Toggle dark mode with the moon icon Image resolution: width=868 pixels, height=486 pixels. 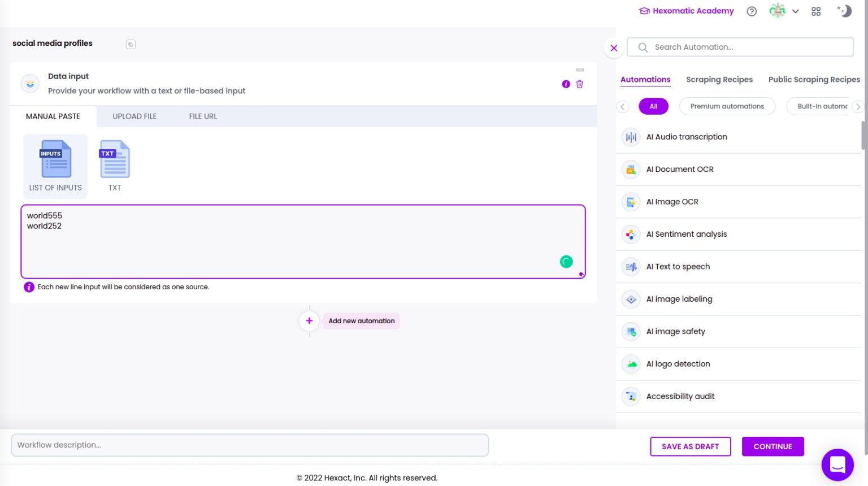[x=844, y=11]
